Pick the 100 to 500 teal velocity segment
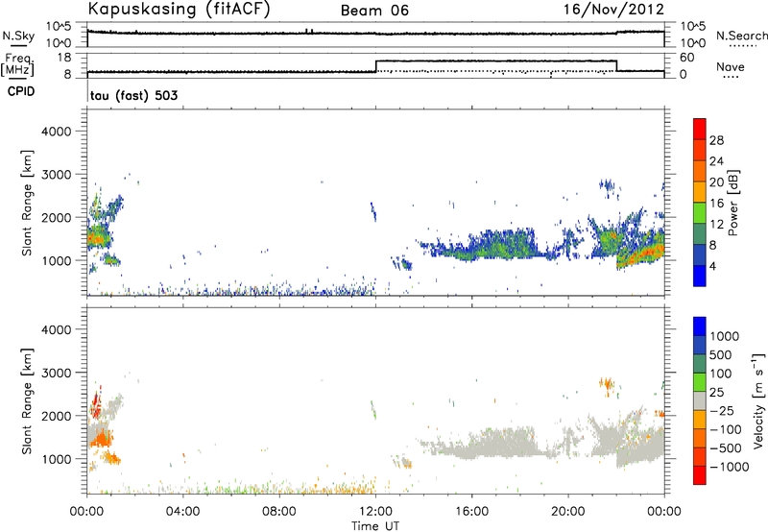This screenshot has height=532, width=768. point(700,364)
